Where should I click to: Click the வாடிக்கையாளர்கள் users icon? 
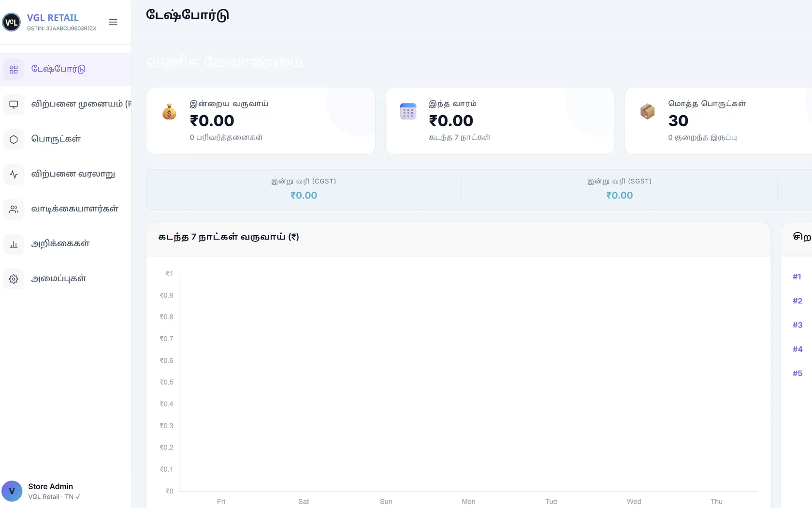14,209
